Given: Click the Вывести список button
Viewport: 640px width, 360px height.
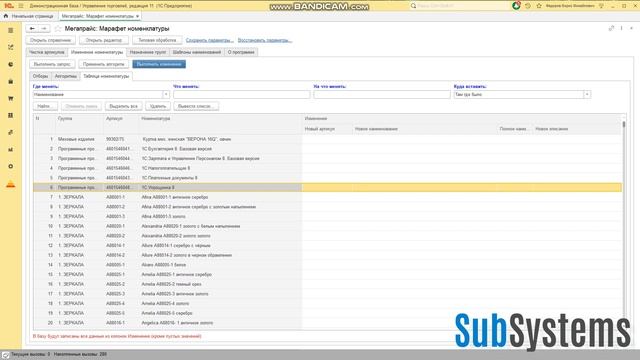Looking at the screenshot, I should (x=196, y=106).
